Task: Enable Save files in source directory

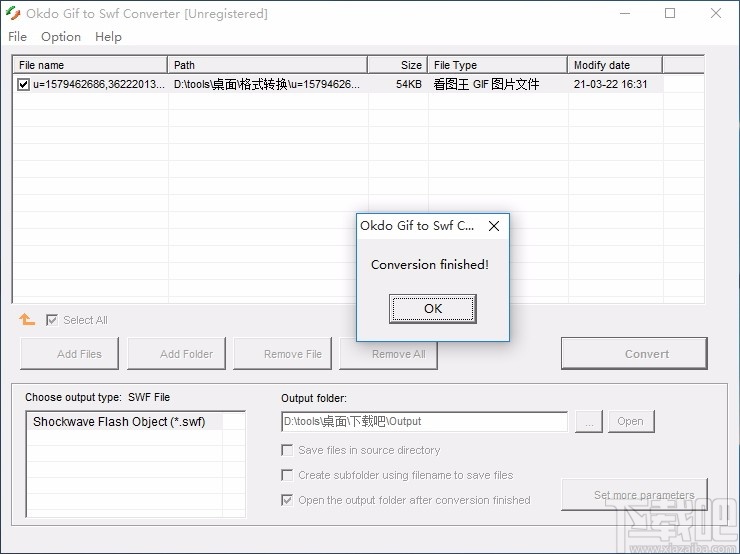Action: tap(287, 450)
